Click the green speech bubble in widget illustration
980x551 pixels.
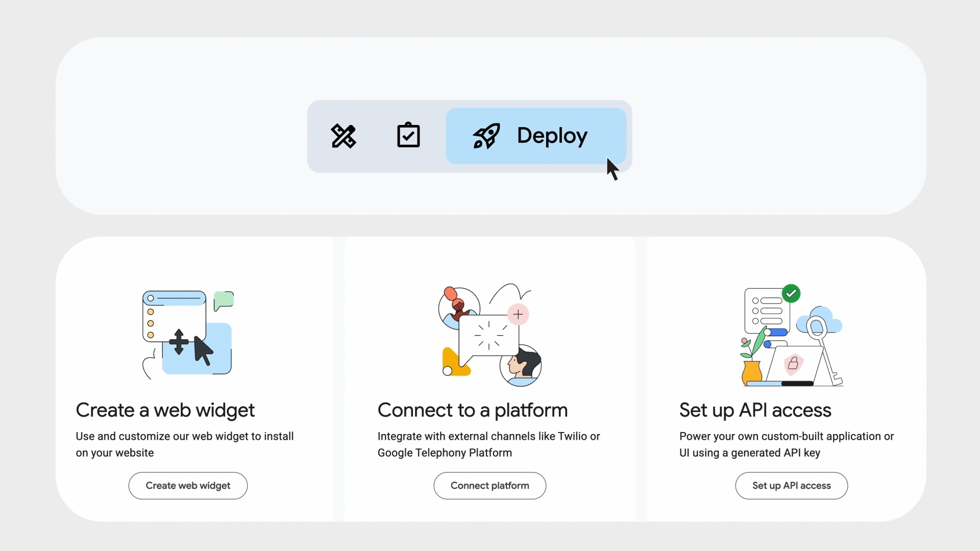224,300
